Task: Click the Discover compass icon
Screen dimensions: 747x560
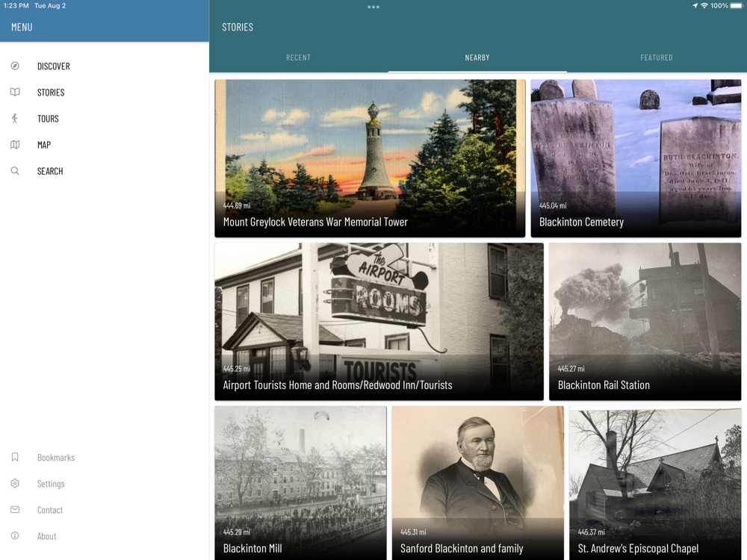Action: 15,66
